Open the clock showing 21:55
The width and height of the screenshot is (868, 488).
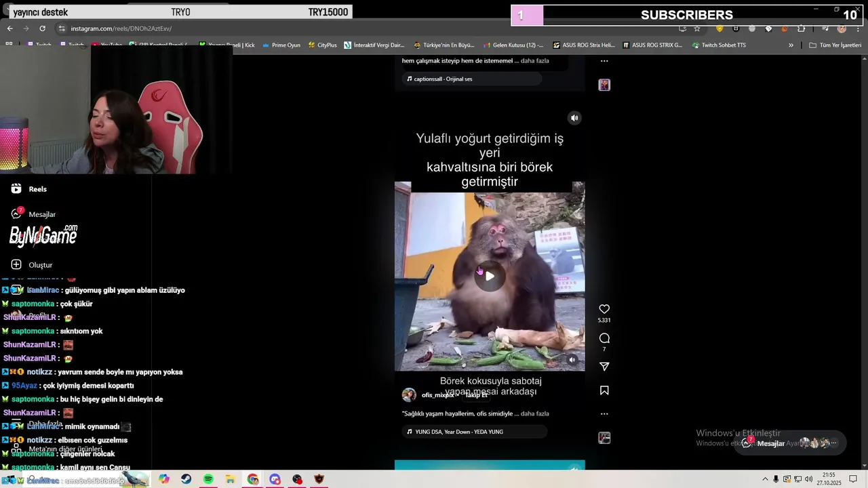click(x=829, y=479)
